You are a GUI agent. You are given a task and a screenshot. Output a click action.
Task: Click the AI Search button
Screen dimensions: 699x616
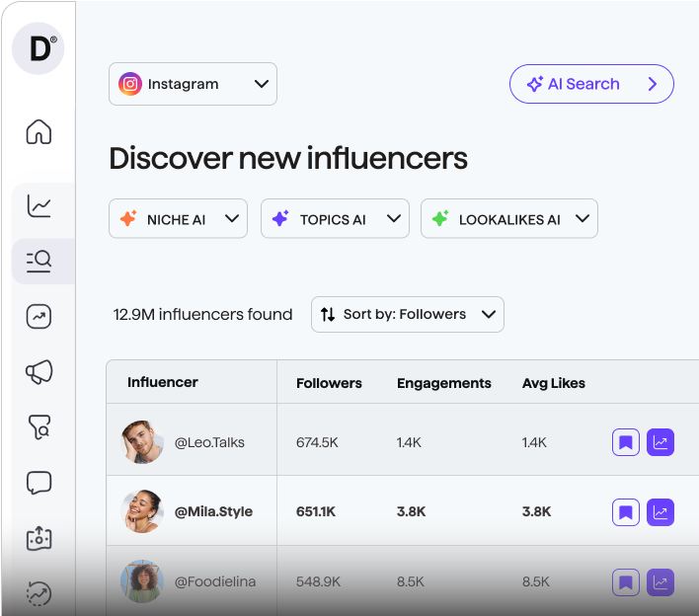(591, 84)
